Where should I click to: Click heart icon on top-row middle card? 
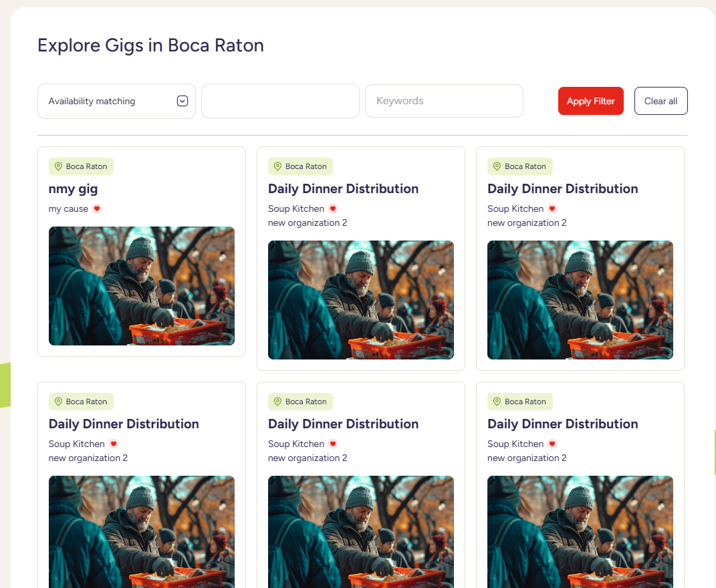click(333, 208)
